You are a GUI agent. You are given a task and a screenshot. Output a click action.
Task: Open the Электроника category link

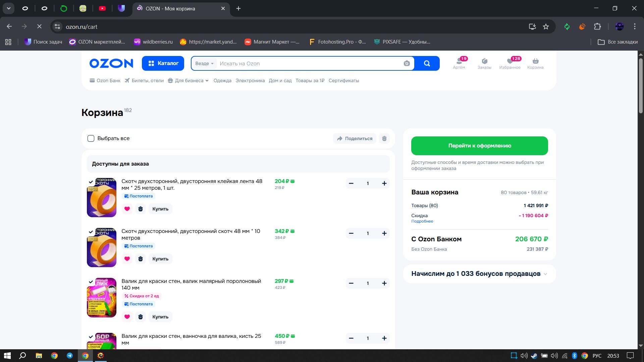pos(250,81)
